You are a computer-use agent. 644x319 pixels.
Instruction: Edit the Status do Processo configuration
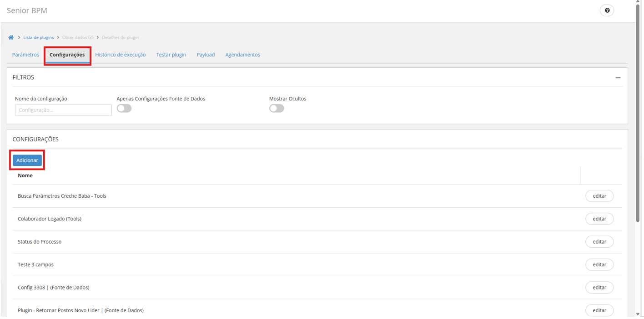[x=599, y=242]
